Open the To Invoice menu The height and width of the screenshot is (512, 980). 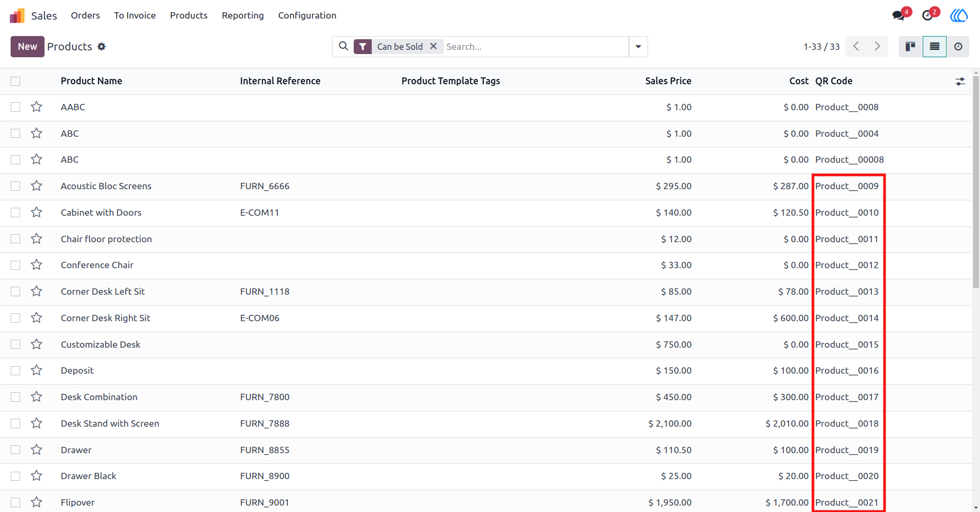click(135, 15)
